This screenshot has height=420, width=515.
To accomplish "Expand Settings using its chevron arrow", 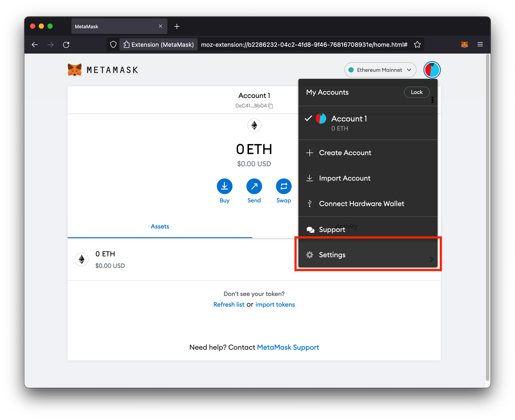I will 431,259.
